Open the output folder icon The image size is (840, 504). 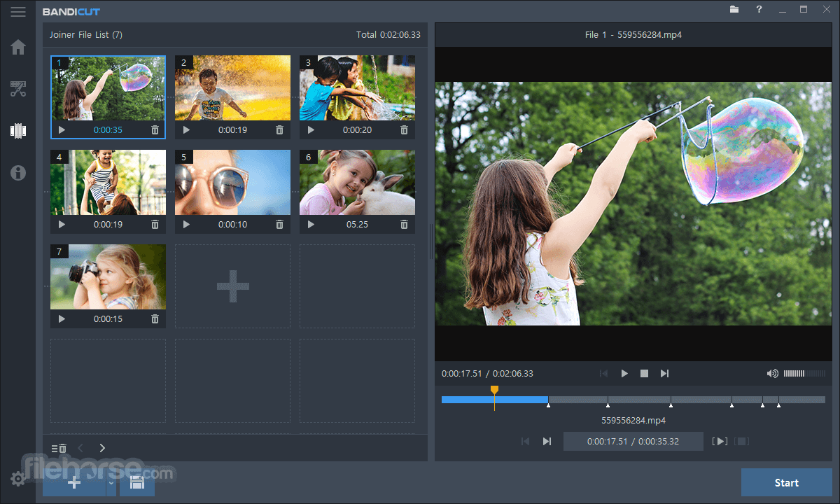[734, 10]
